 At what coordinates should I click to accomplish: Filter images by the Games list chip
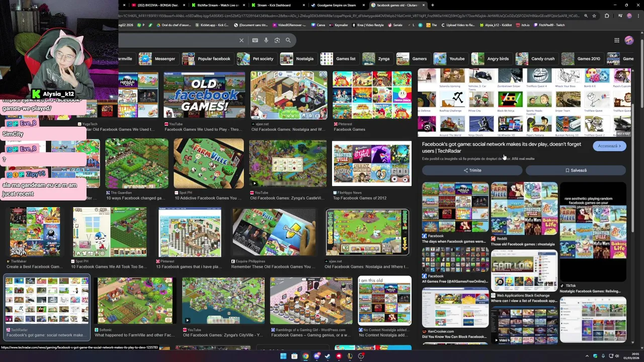pos(339,59)
